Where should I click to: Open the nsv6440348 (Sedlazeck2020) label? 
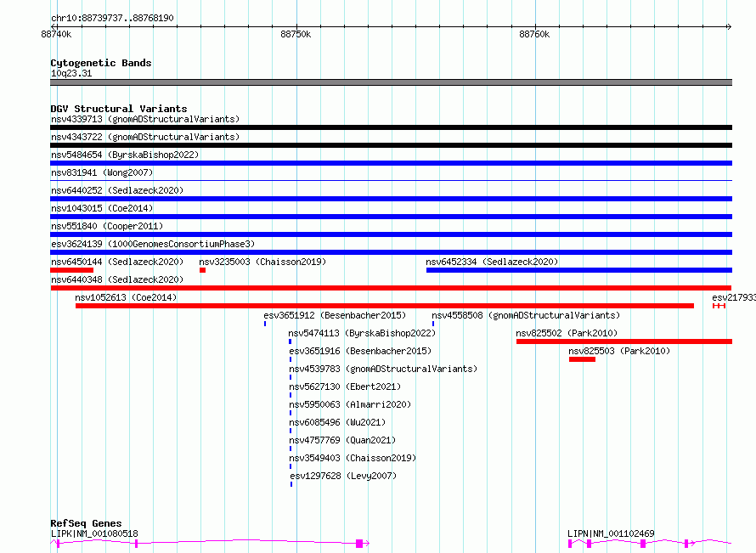pyautogui.click(x=117, y=279)
